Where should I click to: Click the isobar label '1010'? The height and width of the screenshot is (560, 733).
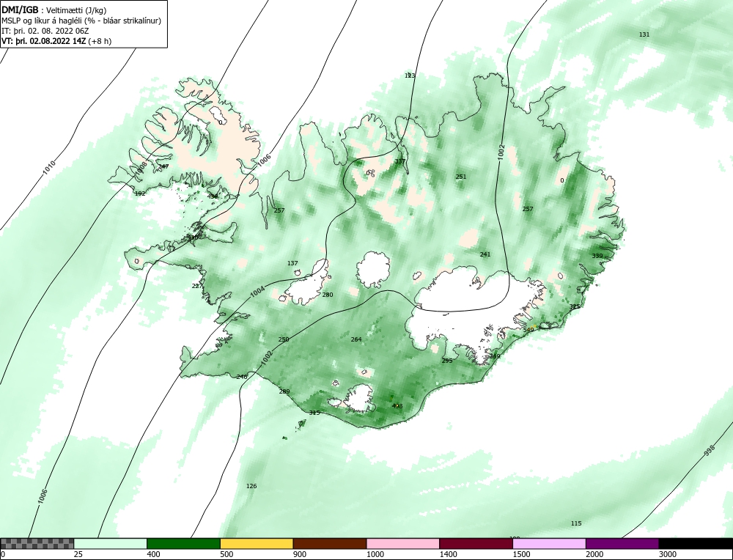pyautogui.click(x=49, y=168)
